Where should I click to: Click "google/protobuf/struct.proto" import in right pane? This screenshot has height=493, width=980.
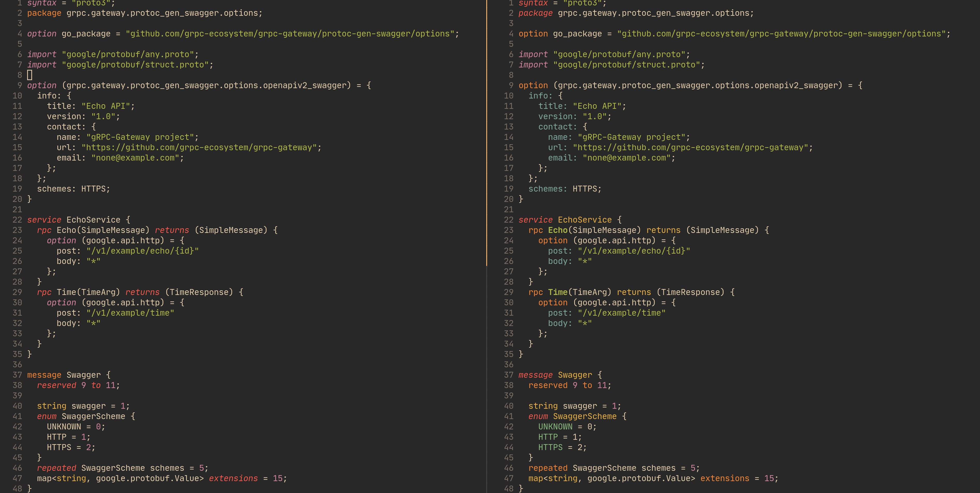click(x=626, y=65)
